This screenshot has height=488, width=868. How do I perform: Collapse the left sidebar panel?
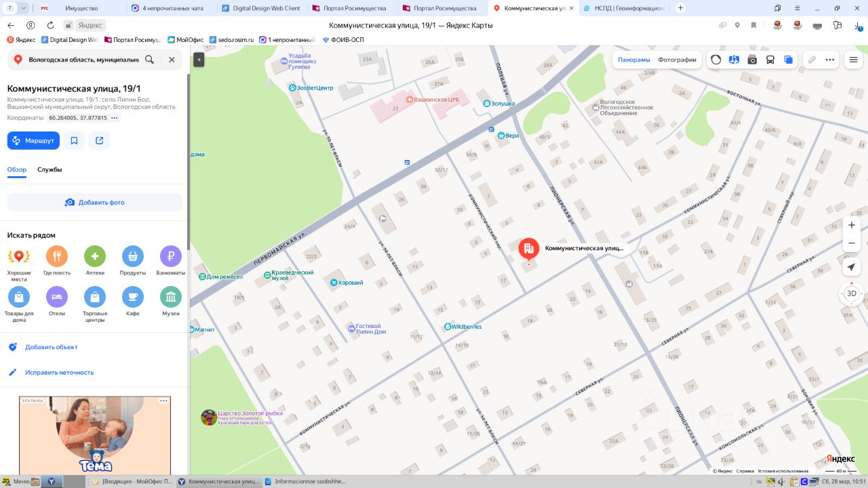coord(199,60)
